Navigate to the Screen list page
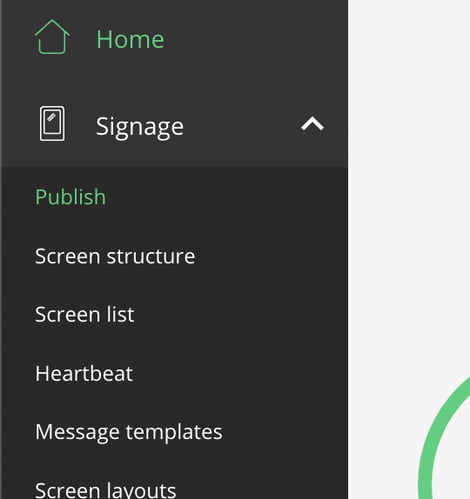The image size is (470, 499). point(85,314)
